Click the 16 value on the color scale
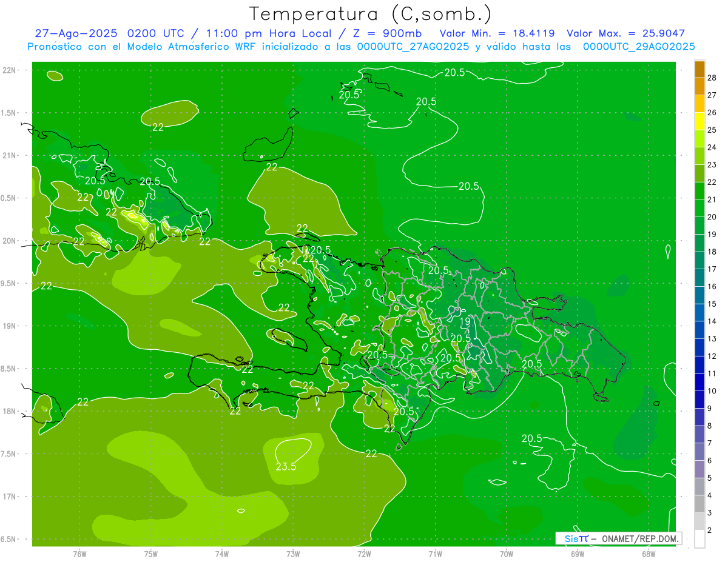 712,287
